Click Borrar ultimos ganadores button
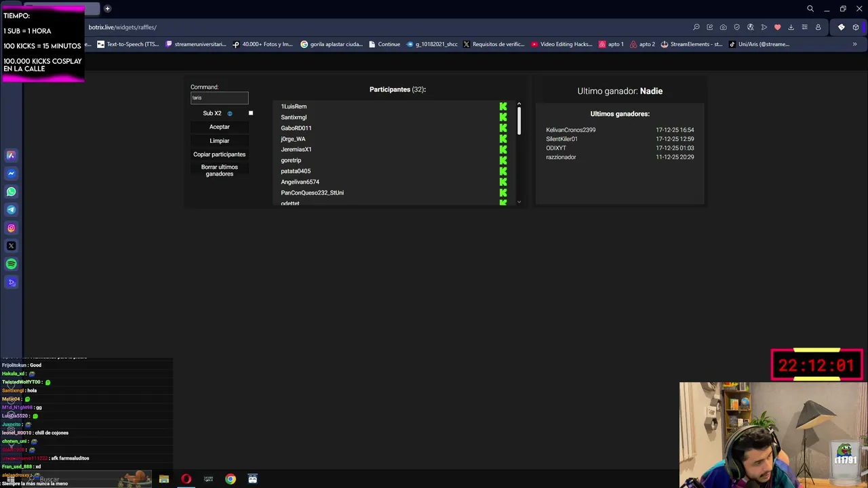The height and width of the screenshot is (488, 868). pyautogui.click(x=220, y=170)
